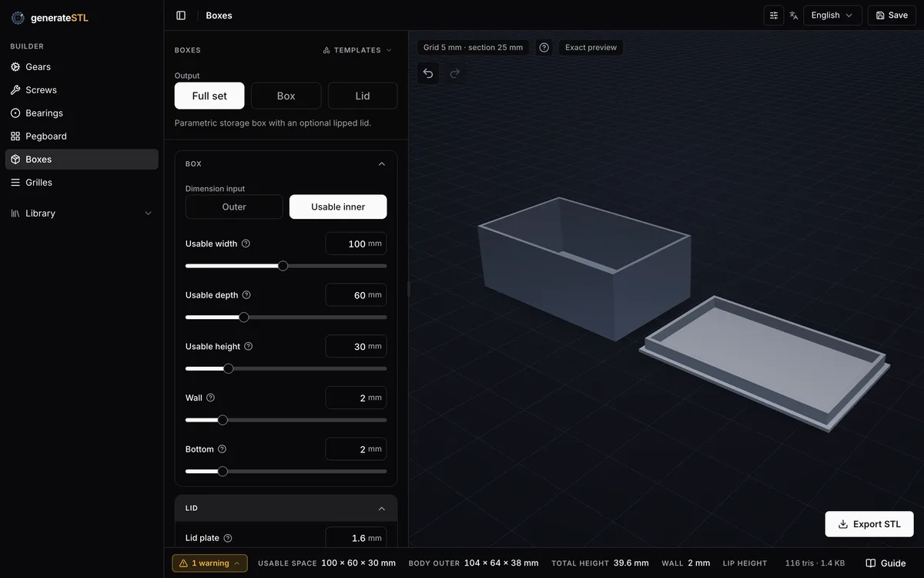Open the Gears builder
Viewport: 924px width, 578px height.
click(82, 67)
